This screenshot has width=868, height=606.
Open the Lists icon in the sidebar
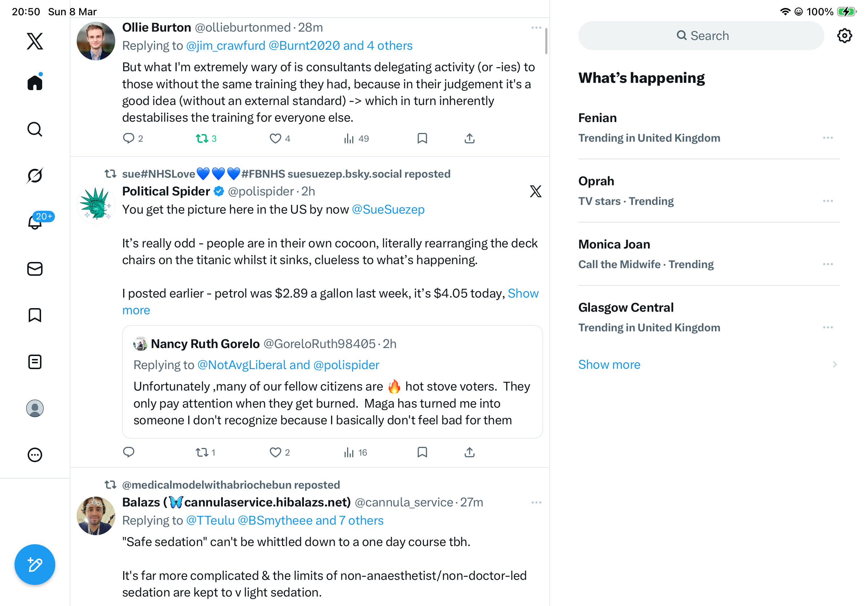pos(35,362)
